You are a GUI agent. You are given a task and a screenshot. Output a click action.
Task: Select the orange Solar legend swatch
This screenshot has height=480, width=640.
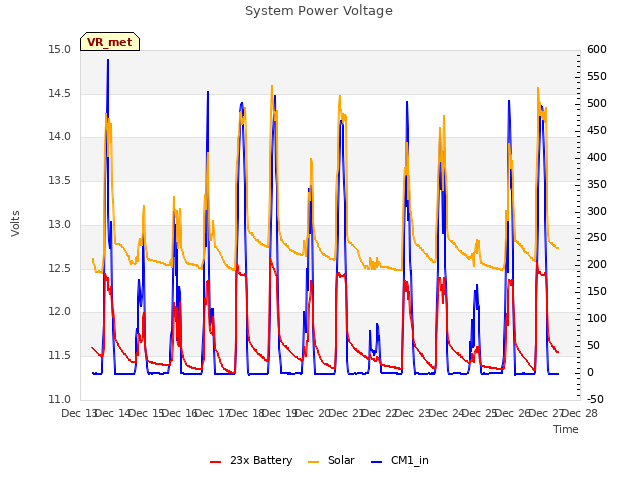tap(313, 462)
